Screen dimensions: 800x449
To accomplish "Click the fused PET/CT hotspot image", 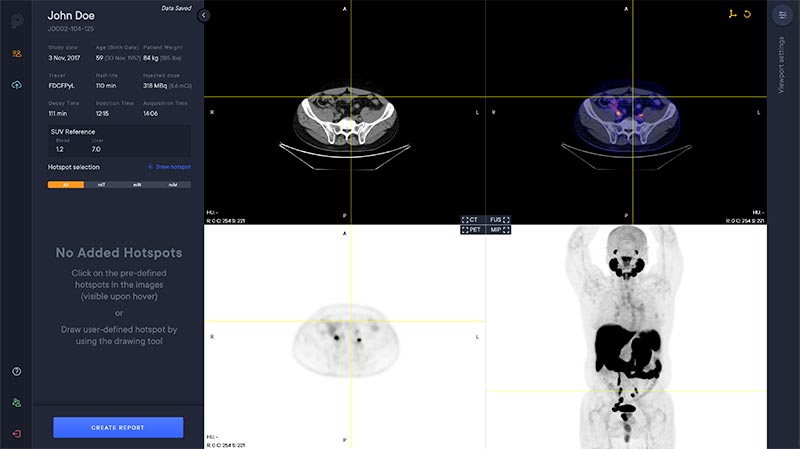I will (627, 116).
